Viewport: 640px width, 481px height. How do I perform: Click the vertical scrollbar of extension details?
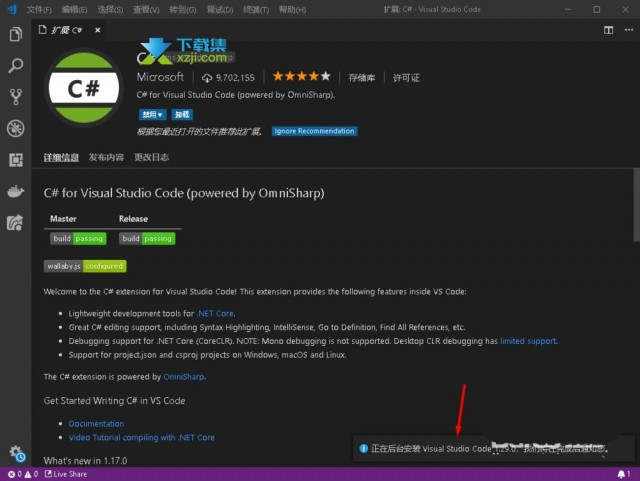coord(636,205)
